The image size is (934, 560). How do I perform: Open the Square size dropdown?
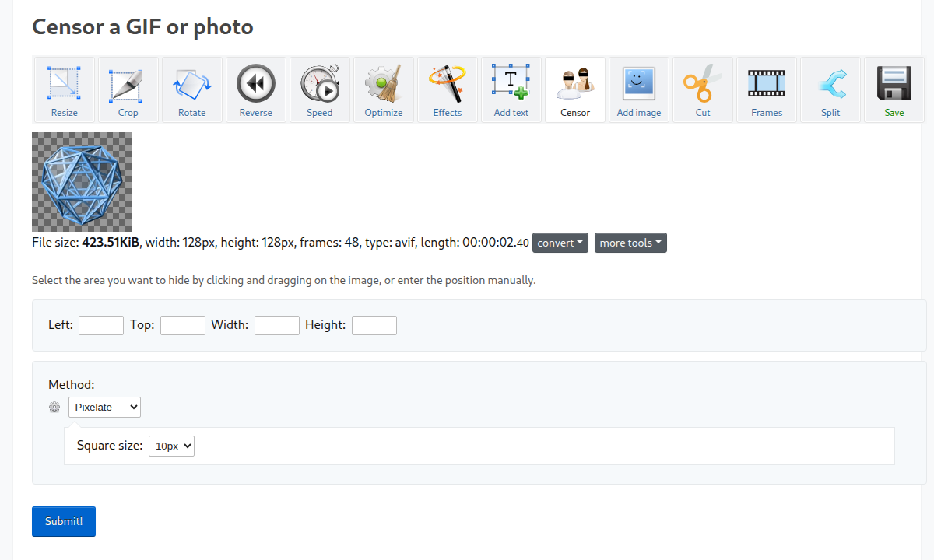171,446
